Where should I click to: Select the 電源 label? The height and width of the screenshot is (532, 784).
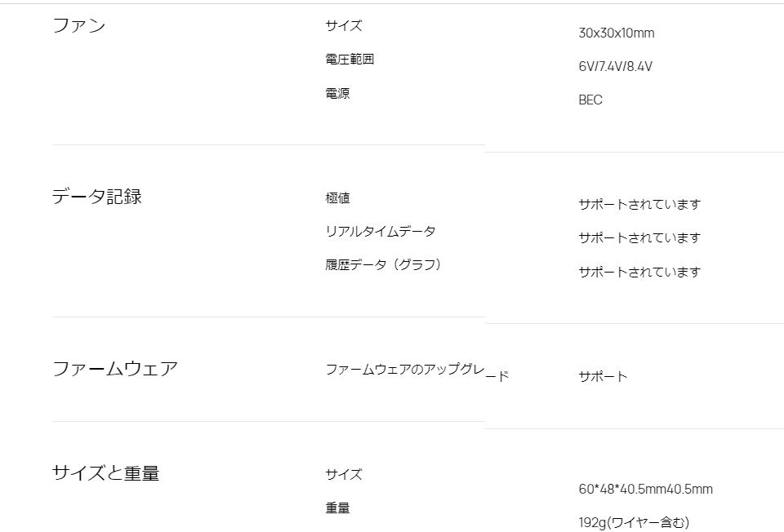[x=337, y=93]
